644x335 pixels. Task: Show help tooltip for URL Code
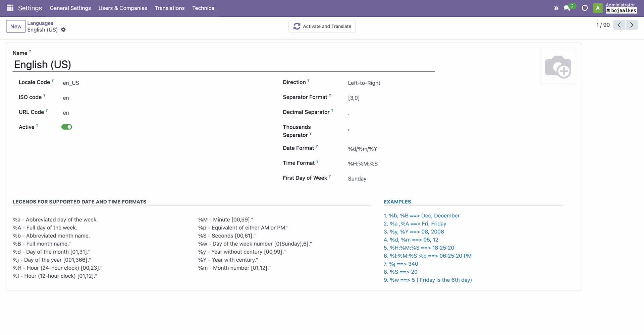coord(47,110)
